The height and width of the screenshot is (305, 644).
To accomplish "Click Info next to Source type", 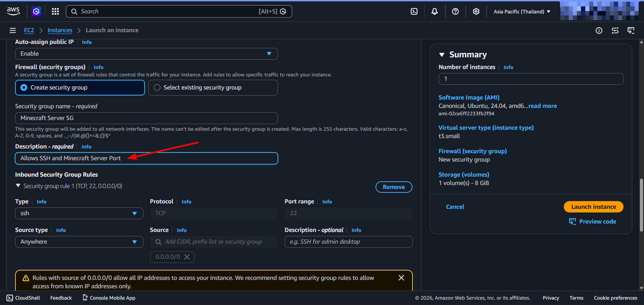I will pyautogui.click(x=61, y=230).
